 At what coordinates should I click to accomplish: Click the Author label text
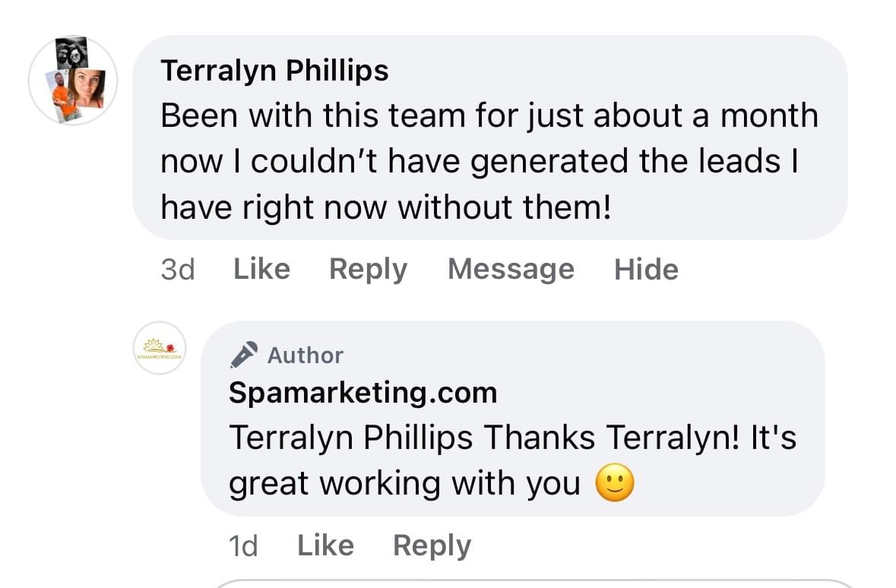tap(305, 355)
